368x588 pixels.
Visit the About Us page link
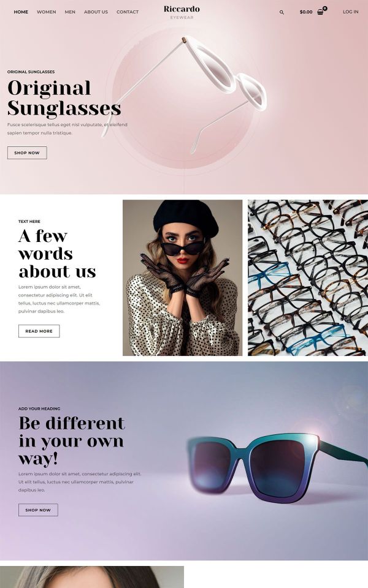pos(96,12)
